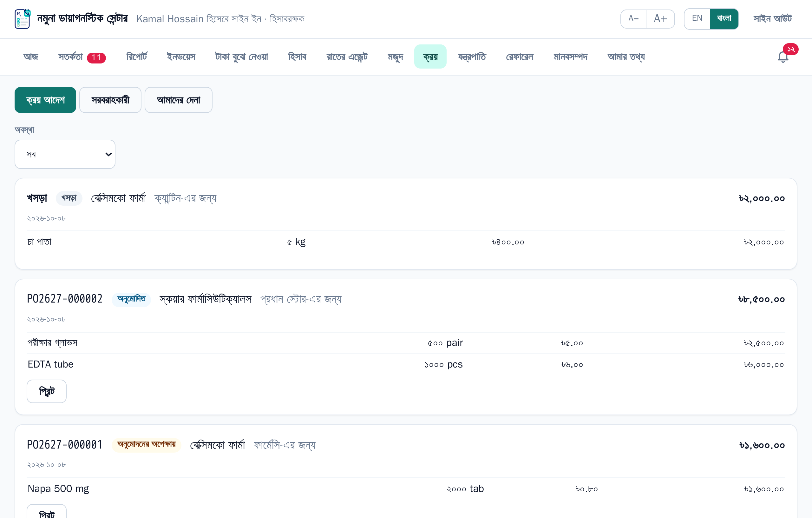
Task: Open the সতর্কতা tab
Action: click(82, 57)
